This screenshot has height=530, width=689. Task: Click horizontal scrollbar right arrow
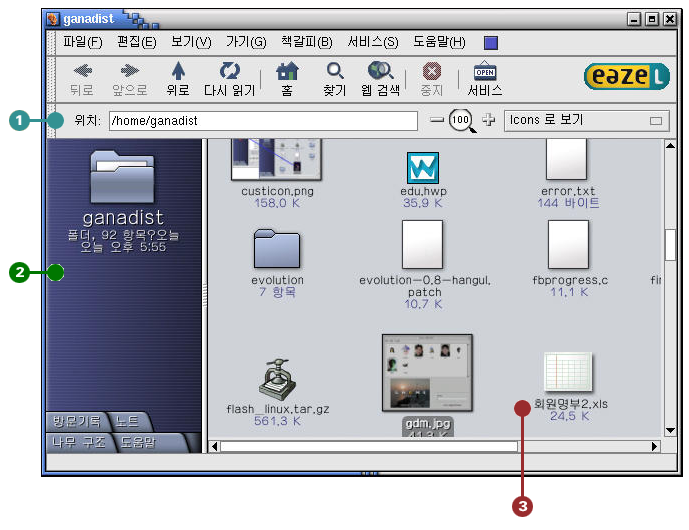[655, 447]
